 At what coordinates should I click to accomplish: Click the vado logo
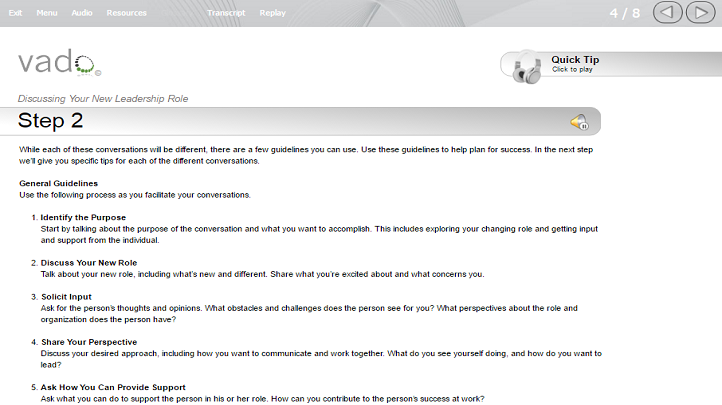pos(59,62)
